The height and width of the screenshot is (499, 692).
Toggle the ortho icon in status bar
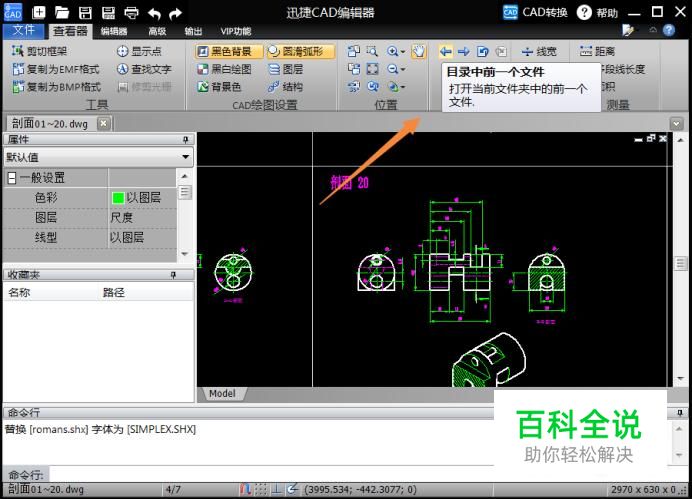[x=277, y=489]
